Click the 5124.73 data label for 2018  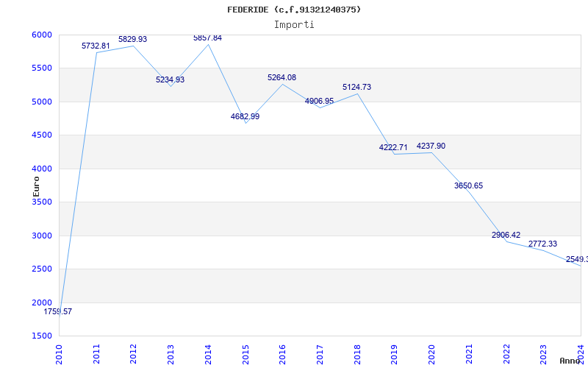pos(356,87)
